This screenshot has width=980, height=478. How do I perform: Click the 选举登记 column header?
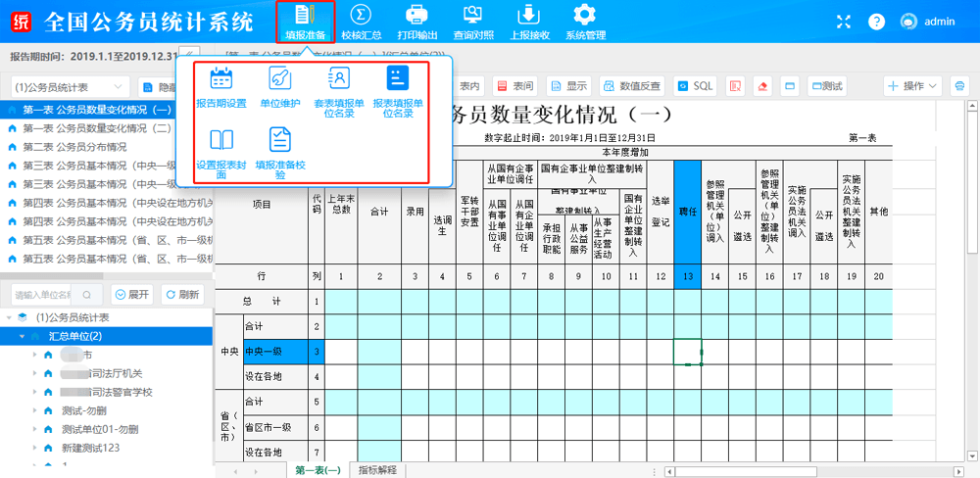click(x=660, y=212)
